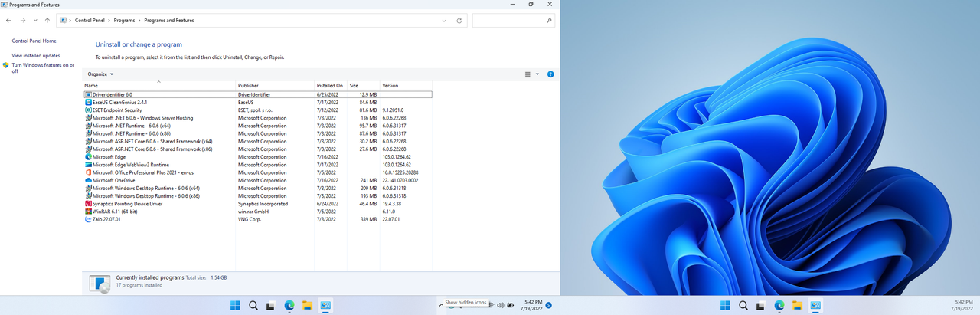Open Search on the left display taskbar
The image size is (980, 315).
click(x=253, y=305)
